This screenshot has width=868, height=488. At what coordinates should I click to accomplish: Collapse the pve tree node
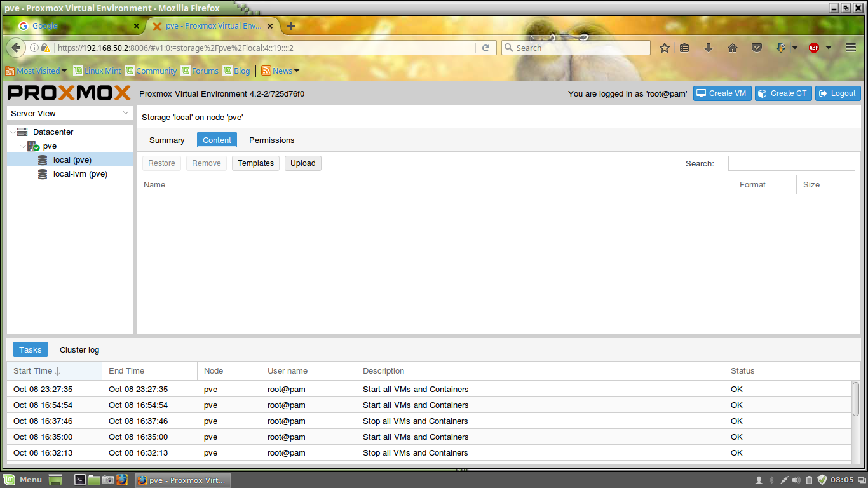point(23,146)
